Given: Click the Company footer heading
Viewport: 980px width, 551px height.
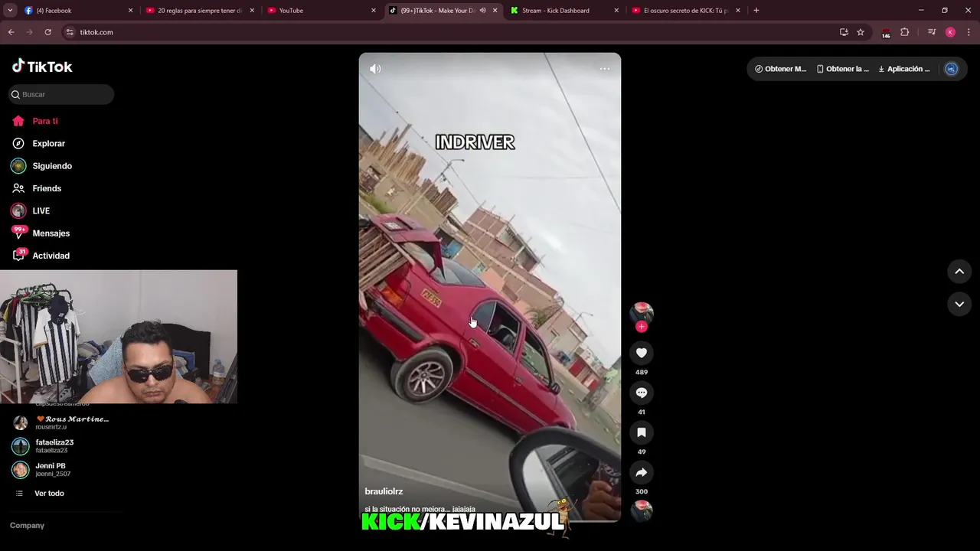Looking at the screenshot, I should coord(27,526).
